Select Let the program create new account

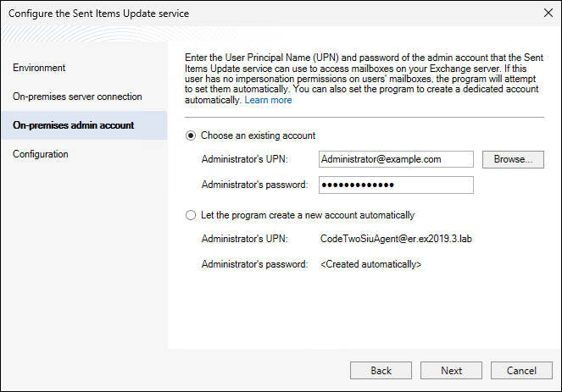(191, 215)
